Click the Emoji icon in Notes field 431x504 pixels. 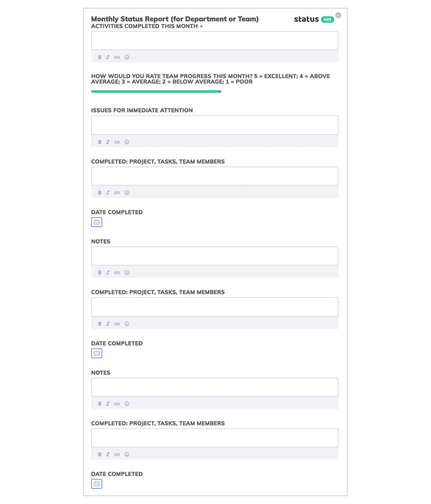[127, 272]
